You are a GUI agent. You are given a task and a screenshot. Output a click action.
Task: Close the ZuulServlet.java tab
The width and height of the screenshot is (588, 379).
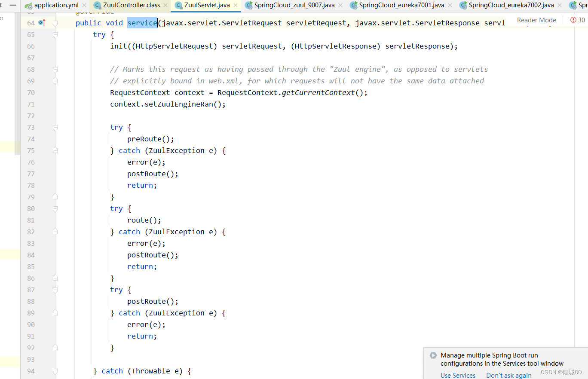tap(236, 6)
